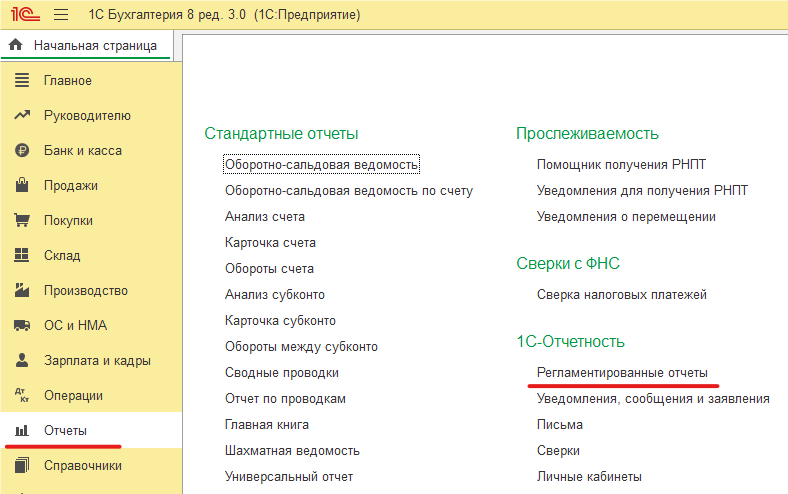Viewport: 788px width, 494px height.
Task: Click the Стандартные отчеты heading
Action: [281, 134]
